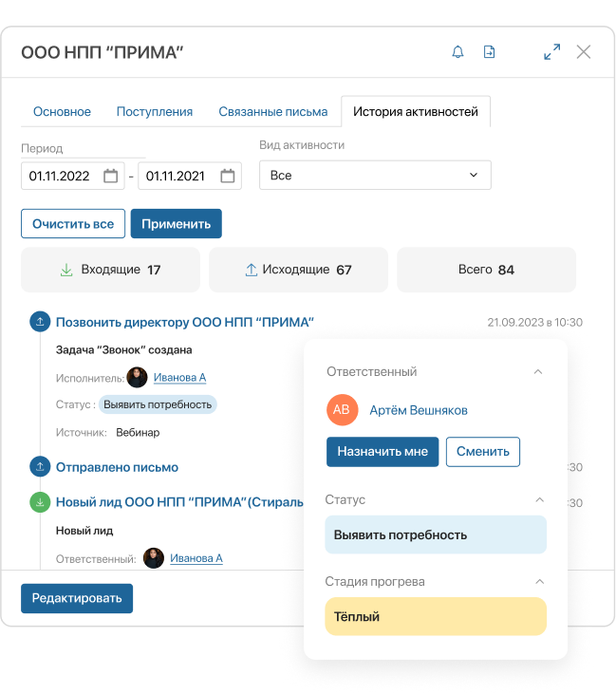Image resolution: width=616 pixels, height=694 pixels.
Task: Open Иванова А link under Исполнитель
Action: [x=179, y=378]
